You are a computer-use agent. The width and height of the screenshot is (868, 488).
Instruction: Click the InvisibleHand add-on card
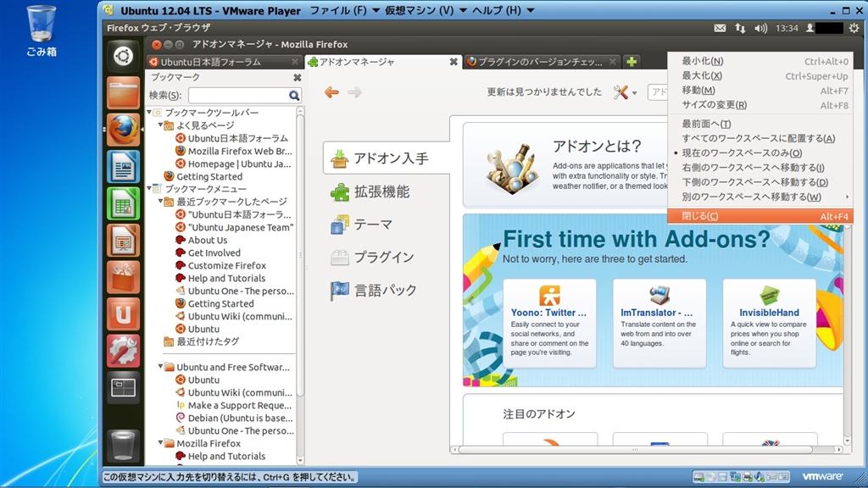[x=770, y=323]
